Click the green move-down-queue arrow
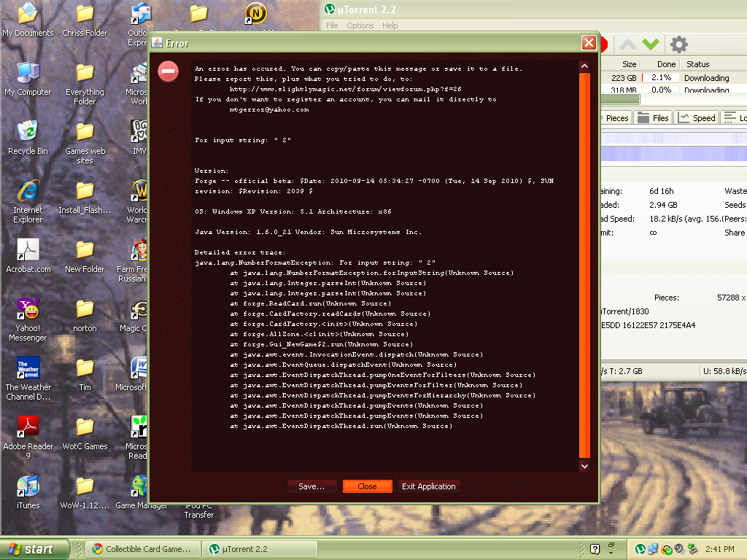 point(651,44)
